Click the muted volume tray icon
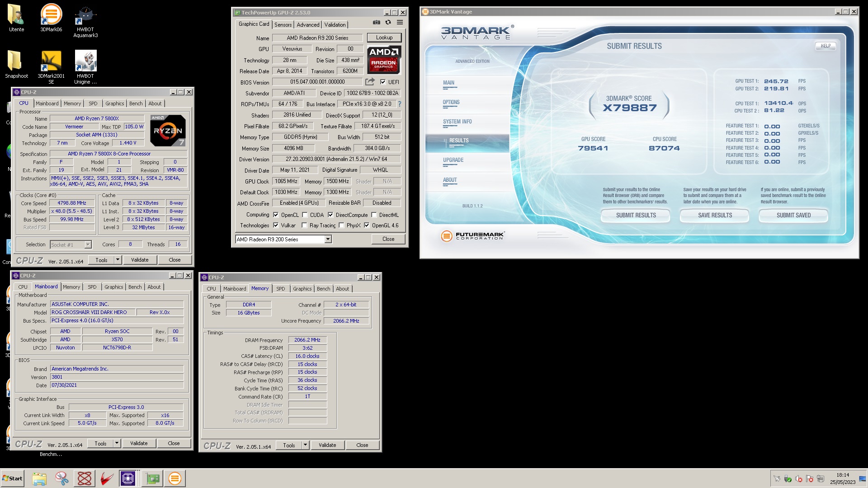The image size is (868, 488). pyautogui.click(x=798, y=479)
